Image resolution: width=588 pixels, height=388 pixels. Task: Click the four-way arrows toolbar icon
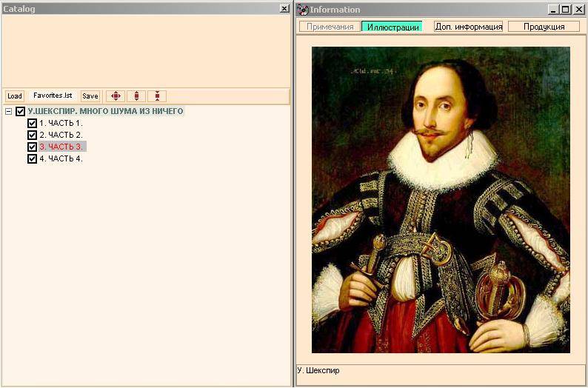[x=116, y=96]
